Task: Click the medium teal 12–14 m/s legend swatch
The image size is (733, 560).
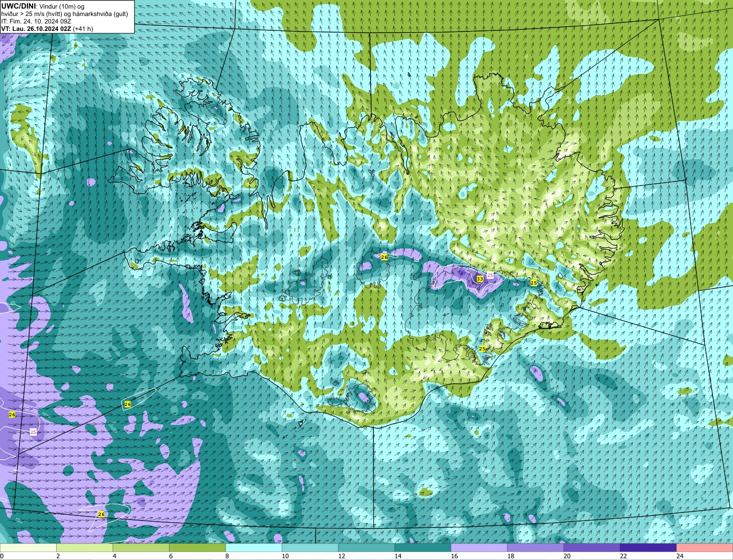Action: coord(367,547)
